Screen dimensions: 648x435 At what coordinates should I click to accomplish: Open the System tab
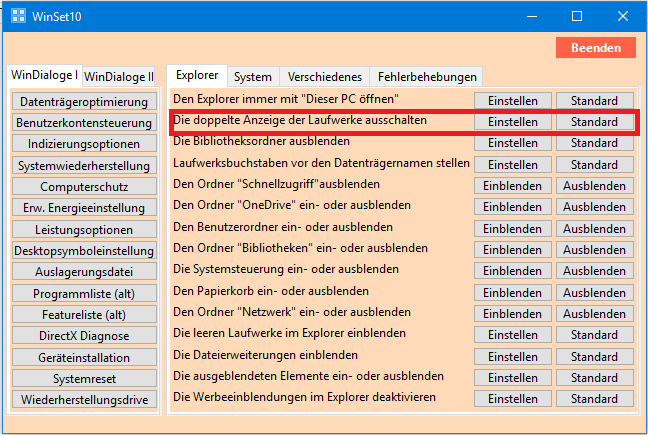coord(253,77)
